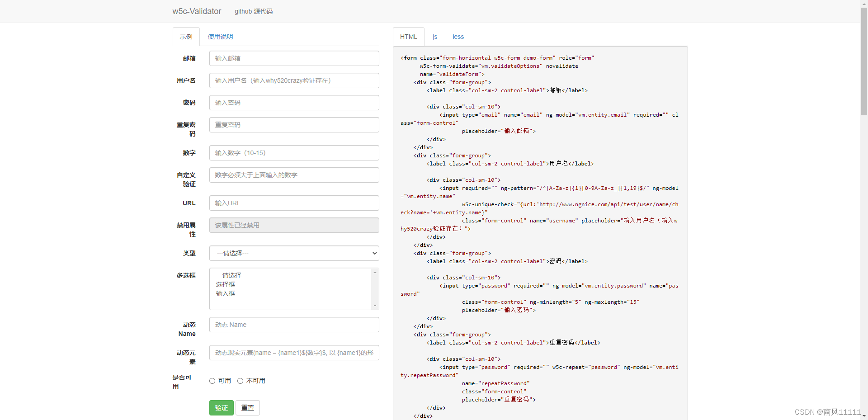Screen dimensions: 868x420
Task: Click the 多选框 form label
Action: 186,275
